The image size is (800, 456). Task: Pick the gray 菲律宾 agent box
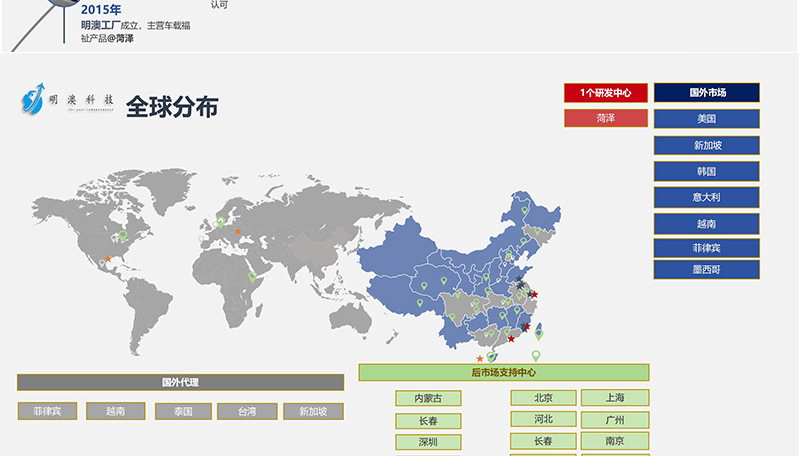47,411
